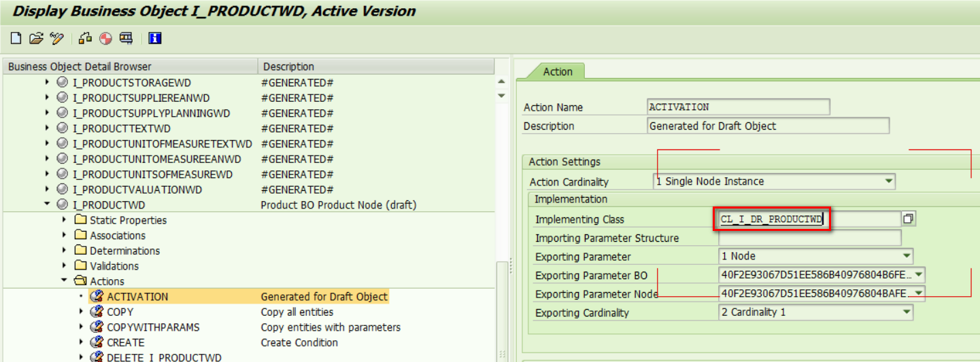This screenshot has width=980, height=362.
Task: Click the tree scrollbar down arrow
Action: (x=502, y=96)
